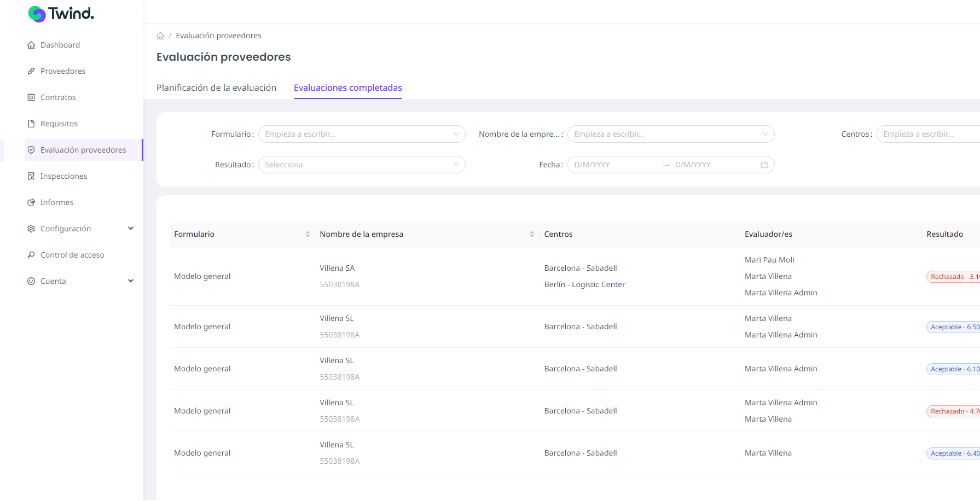Click the Resultado column header
Screen dimensions: 980x501
tap(944, 234)
